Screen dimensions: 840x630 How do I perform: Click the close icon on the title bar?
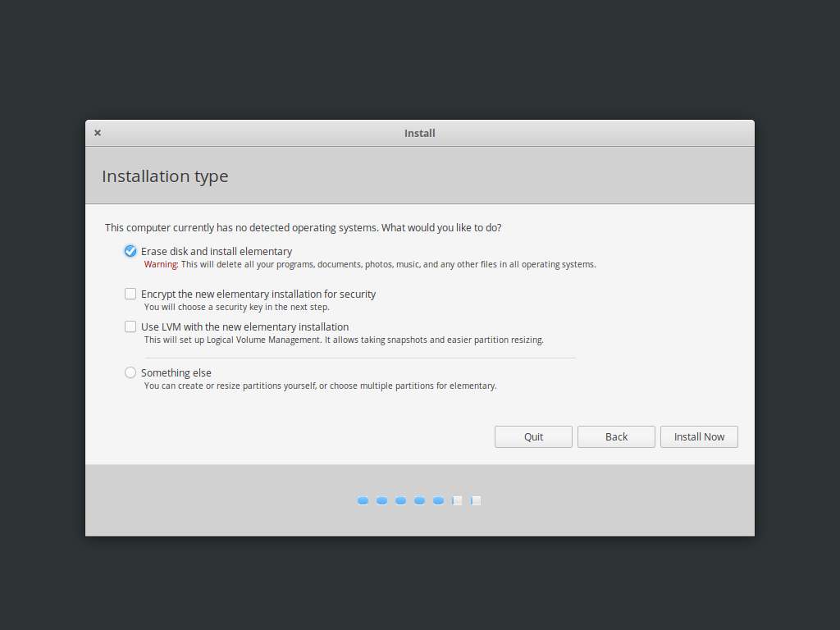coord(97,132)
